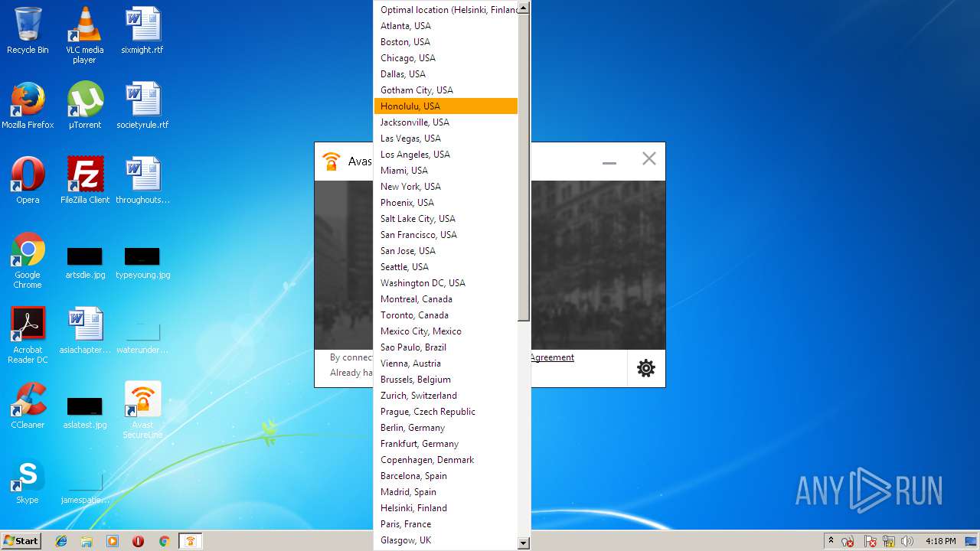Open artsdie.jpg image file
980x551 pixels.
(x=85, y=262)
